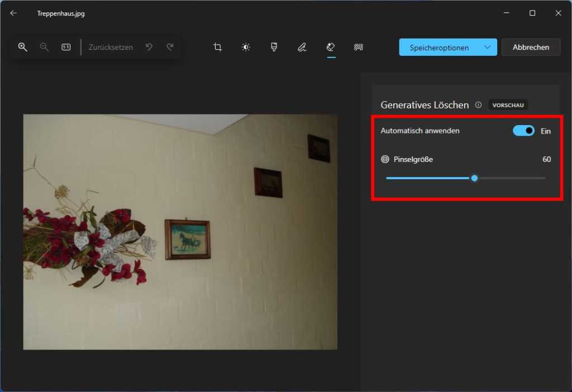Click the back arrow to exit editing
572x392 pixels.
13,12
